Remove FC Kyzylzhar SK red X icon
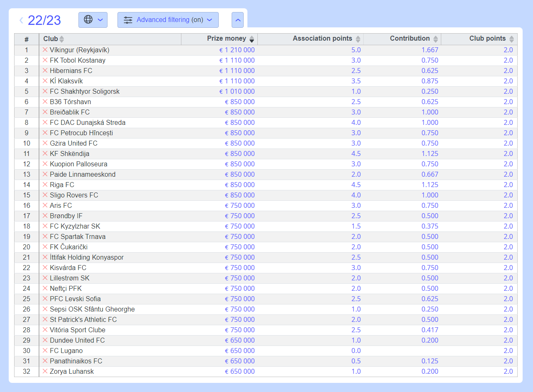Viewport: 533px width, 392px height. tap(45, 226)
